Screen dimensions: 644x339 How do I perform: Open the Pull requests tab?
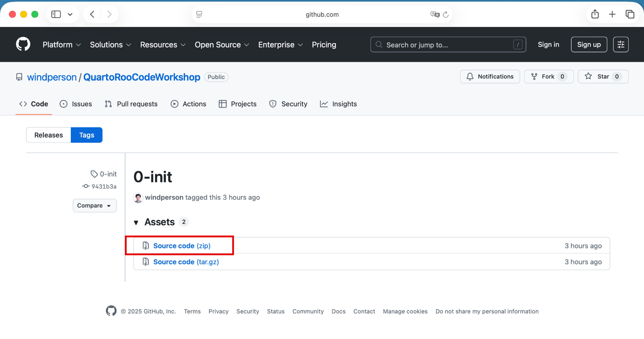click(131, 104)
